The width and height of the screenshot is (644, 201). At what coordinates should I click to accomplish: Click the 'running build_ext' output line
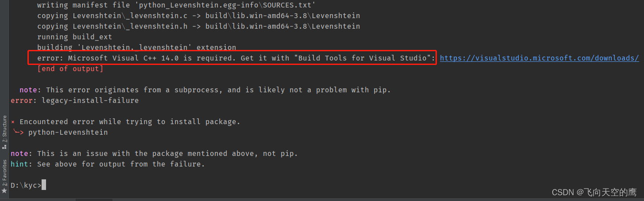[x=74, y=37]
